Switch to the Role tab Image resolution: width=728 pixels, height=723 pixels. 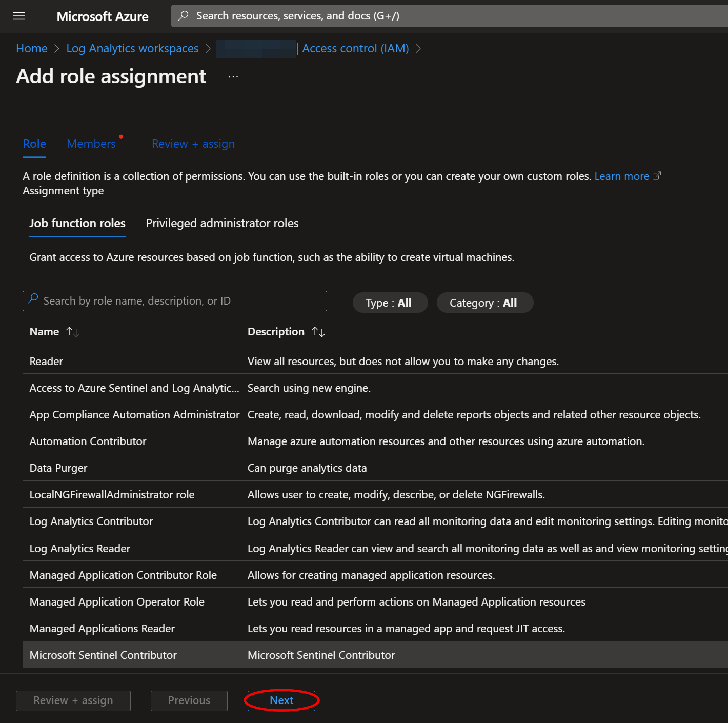(x=34, y=144)
